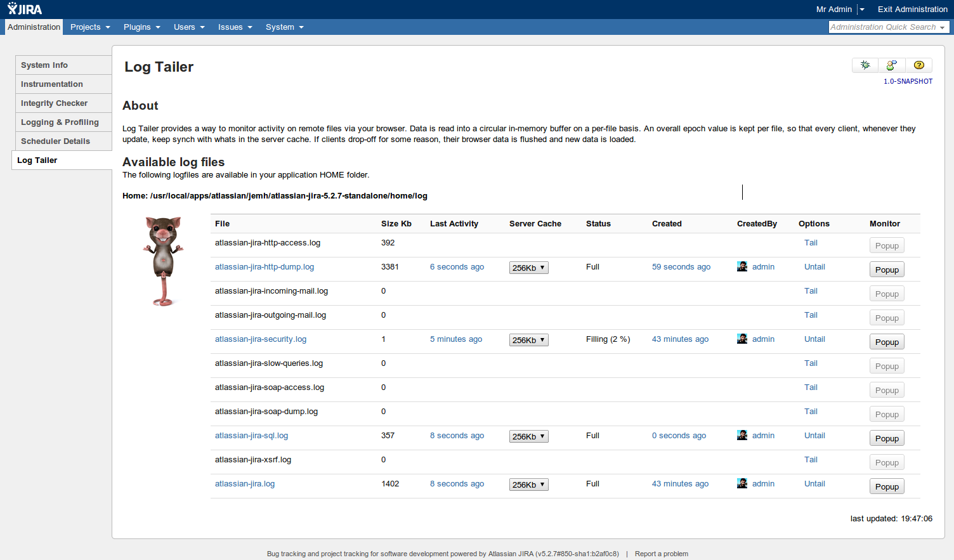Open Integrity Checker in sidebar
Screen dimensions: 954x560
click(x=63, y=103)
